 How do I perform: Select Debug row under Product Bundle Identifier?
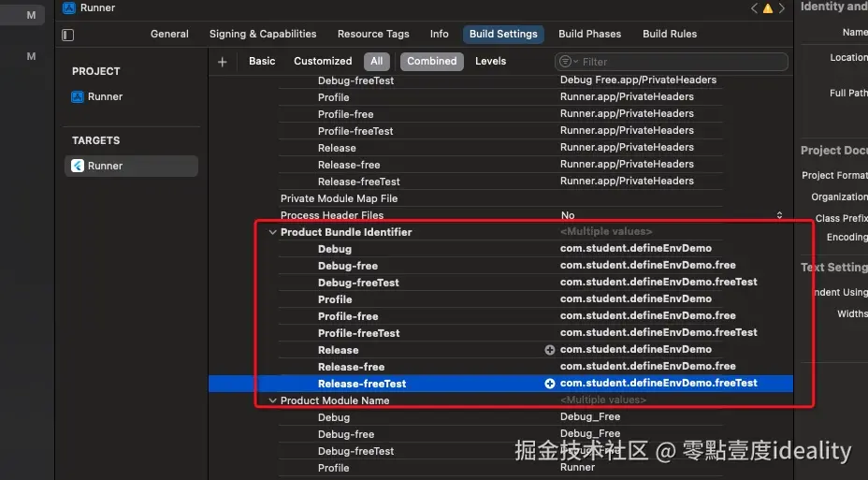pos(501,249)
